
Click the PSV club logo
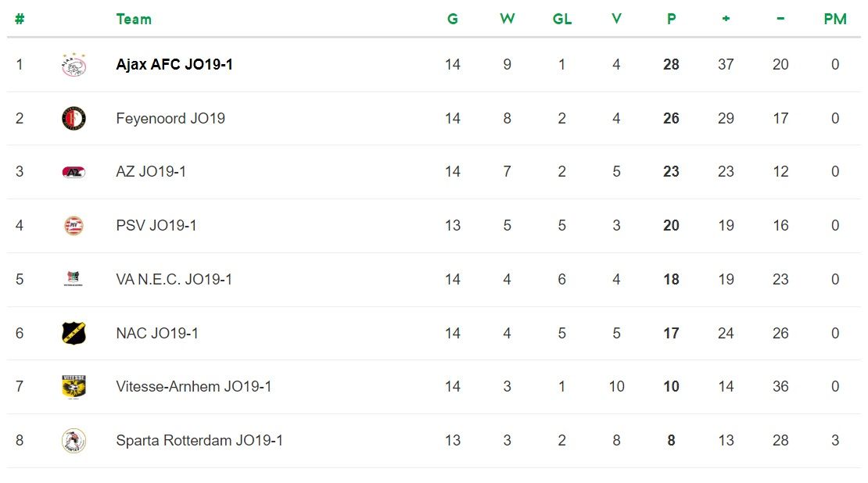tap(74, 226)
